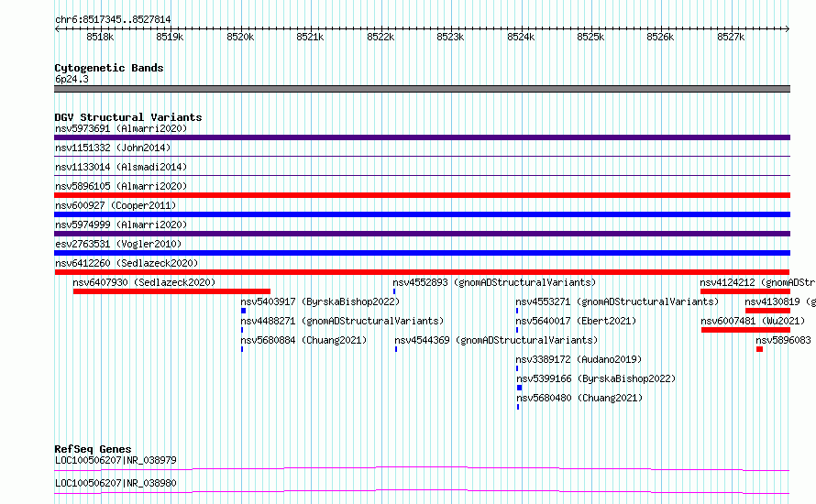
Task: Click the nsv5640017 (Ebert2021) label
Action: pos(576,321)
